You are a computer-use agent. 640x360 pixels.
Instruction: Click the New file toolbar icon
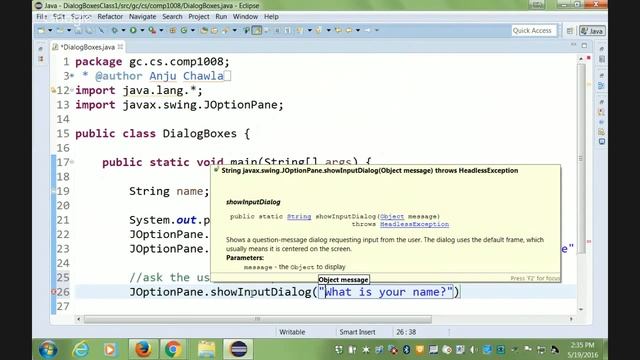[x=41, y=30]
